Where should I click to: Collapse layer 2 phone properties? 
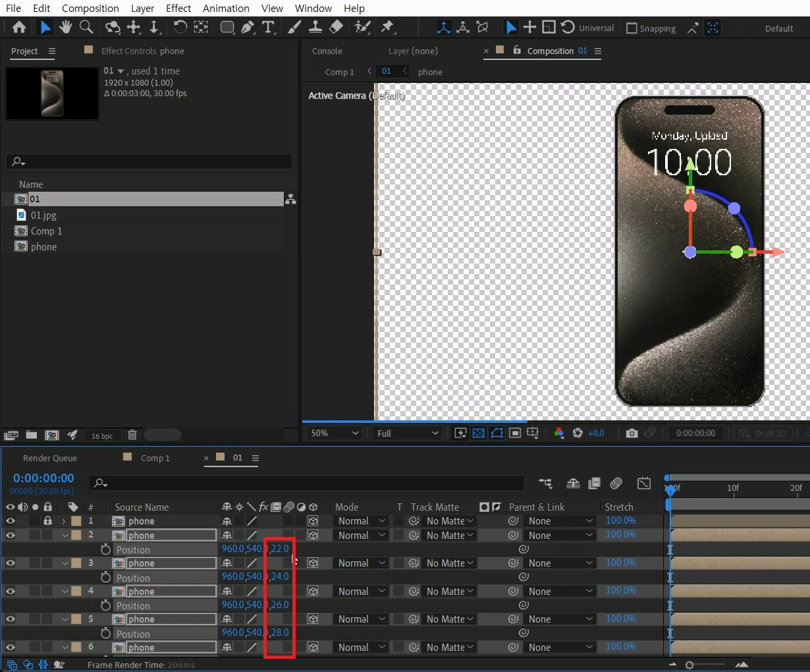pos(65,536)
